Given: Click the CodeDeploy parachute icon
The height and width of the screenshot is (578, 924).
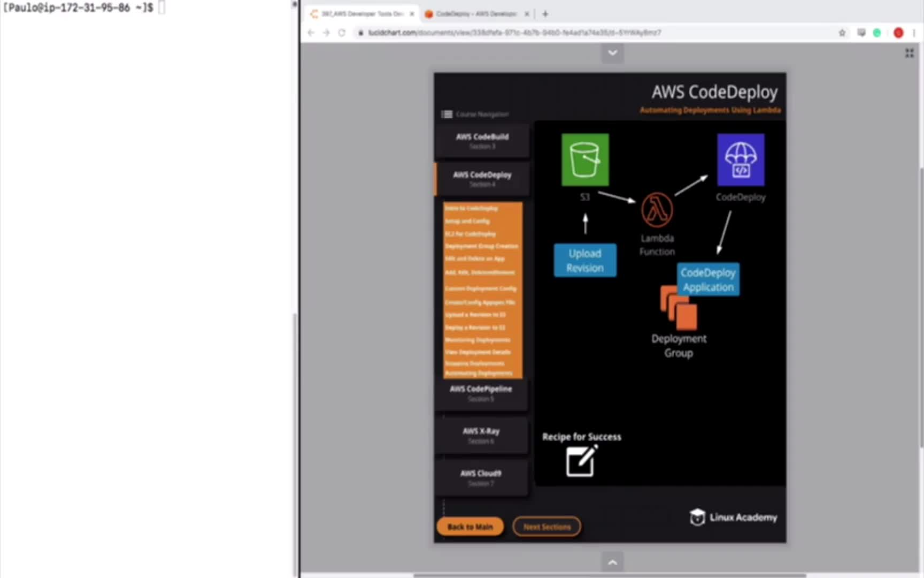Looking at the screenshot, I should (741, 159).
